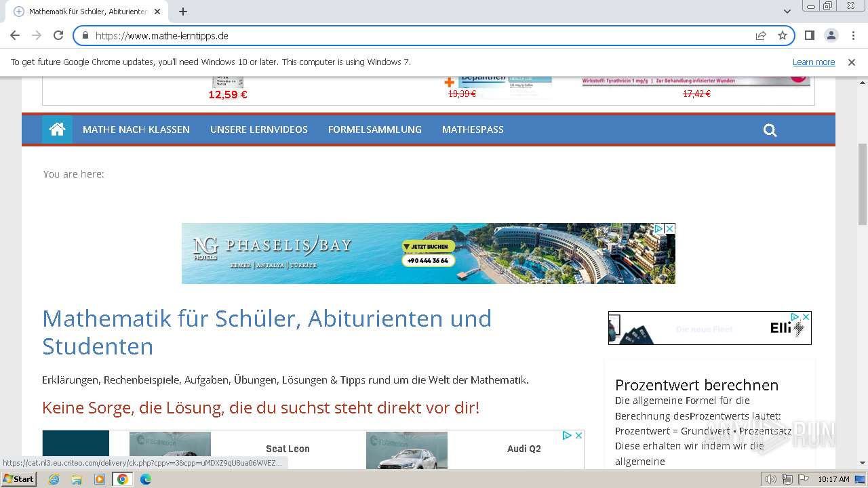
Task: Toggle the browser side panel icon
Action: (809, 35)
